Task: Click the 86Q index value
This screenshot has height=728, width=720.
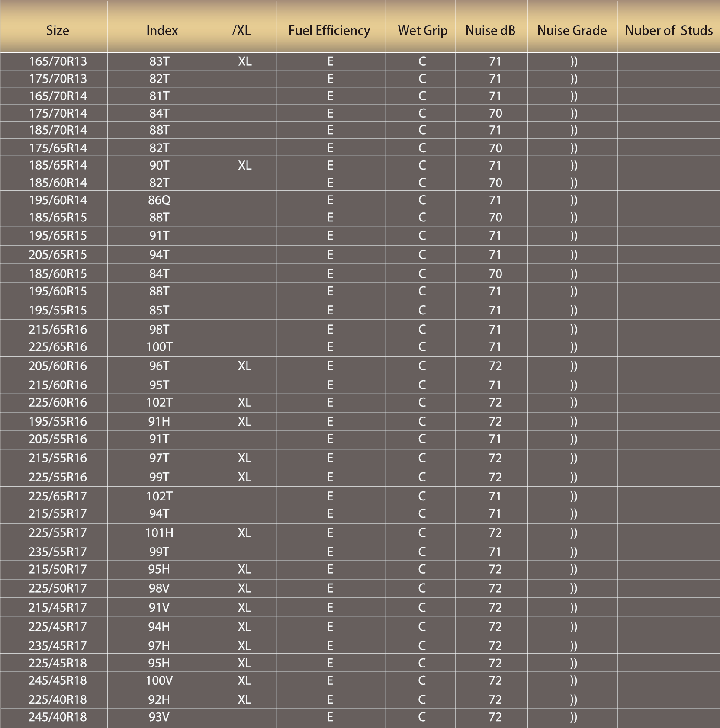Action: tap(159, 200)
